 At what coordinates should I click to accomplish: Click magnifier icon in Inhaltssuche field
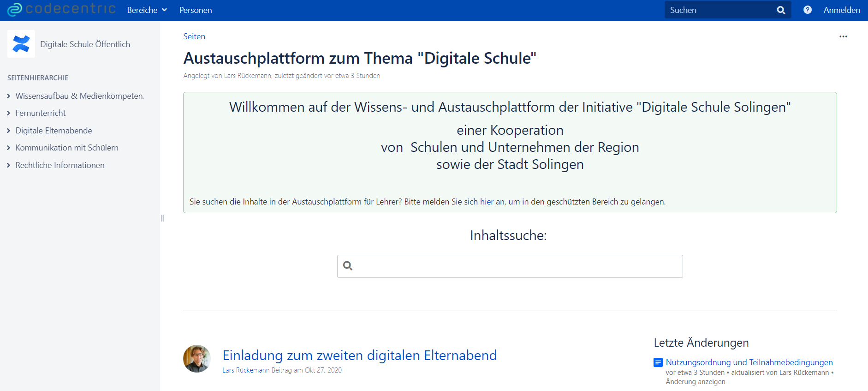(x=348, y=266)
